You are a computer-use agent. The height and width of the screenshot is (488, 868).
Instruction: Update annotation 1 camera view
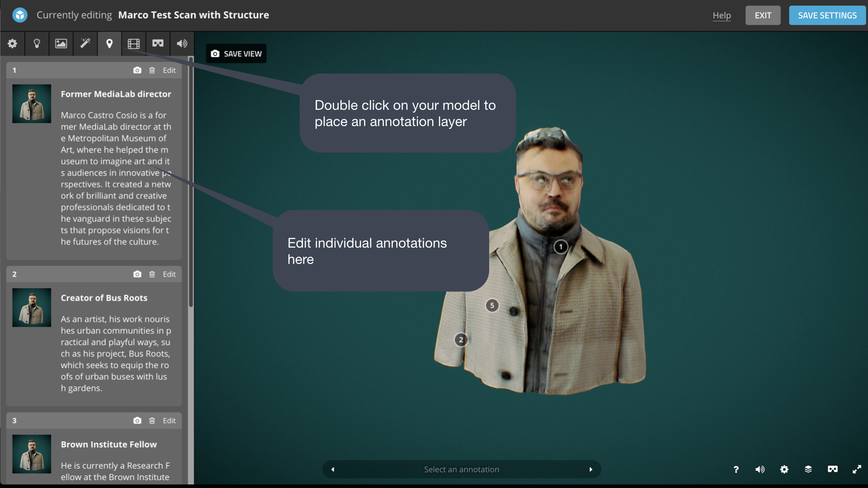point(137,70)
